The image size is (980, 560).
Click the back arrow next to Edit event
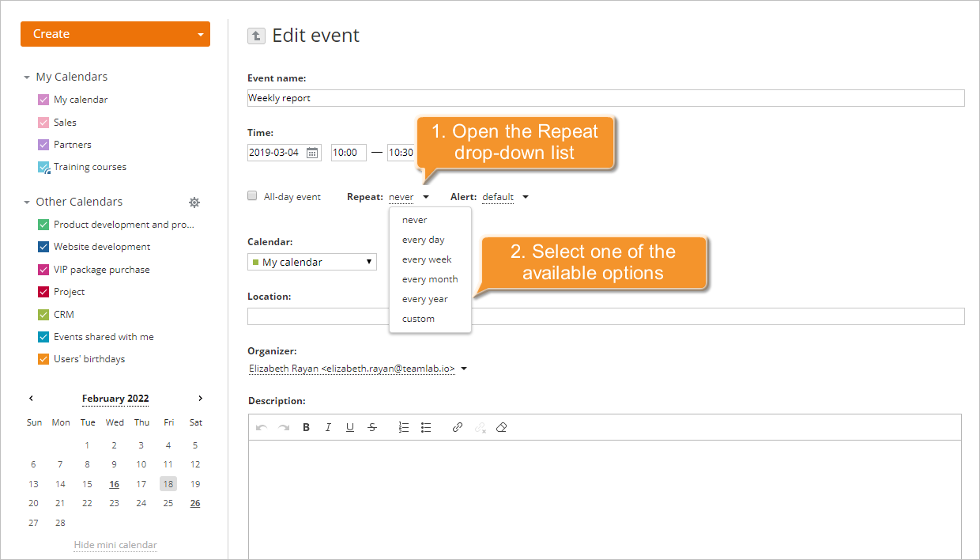tap(254, 35)
